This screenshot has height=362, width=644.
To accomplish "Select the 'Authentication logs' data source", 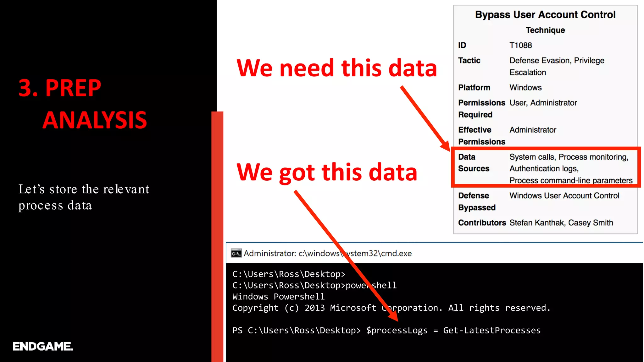I will tap(544, 169).
